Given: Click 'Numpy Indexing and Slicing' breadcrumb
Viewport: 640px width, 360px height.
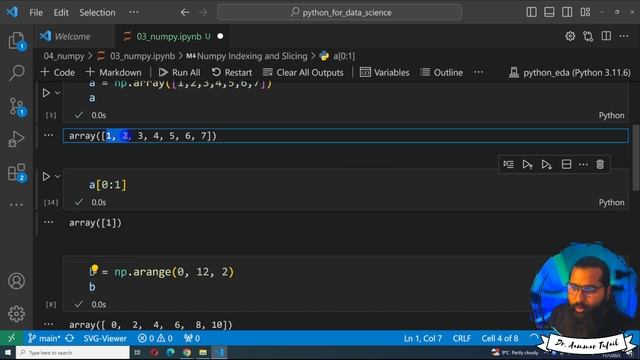Looking at the screenshot, I should point(247,56).
